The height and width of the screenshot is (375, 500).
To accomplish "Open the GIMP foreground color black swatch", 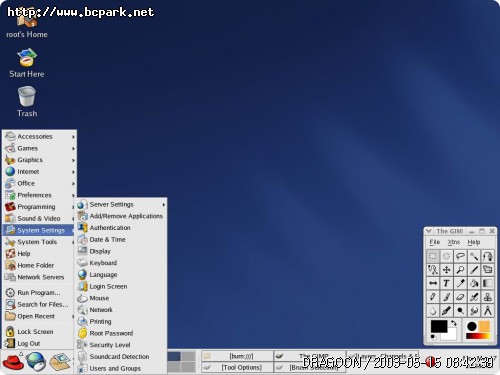I will tap(439, 326).
